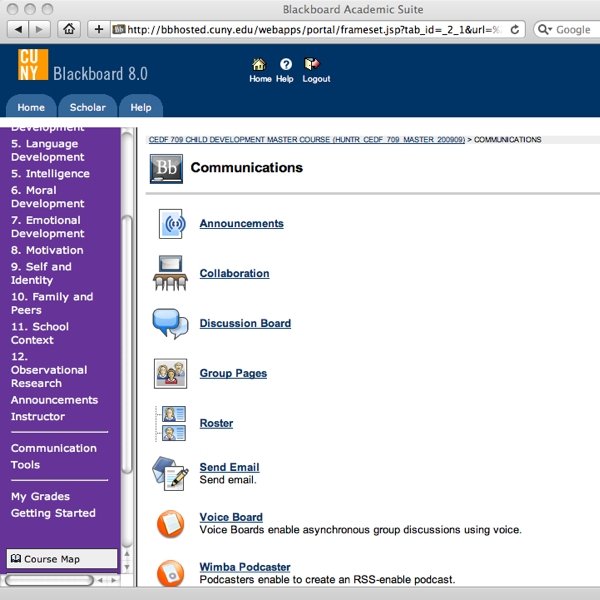Click the browser Forward arrow button

[x=39, y=29]
